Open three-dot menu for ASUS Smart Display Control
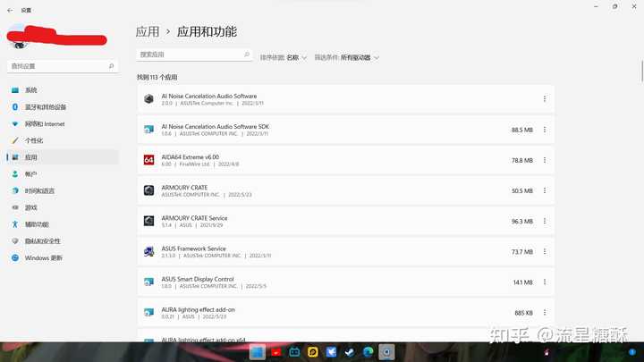The height and width of the screenshot is (362, 644). click(x=545, y=282)
